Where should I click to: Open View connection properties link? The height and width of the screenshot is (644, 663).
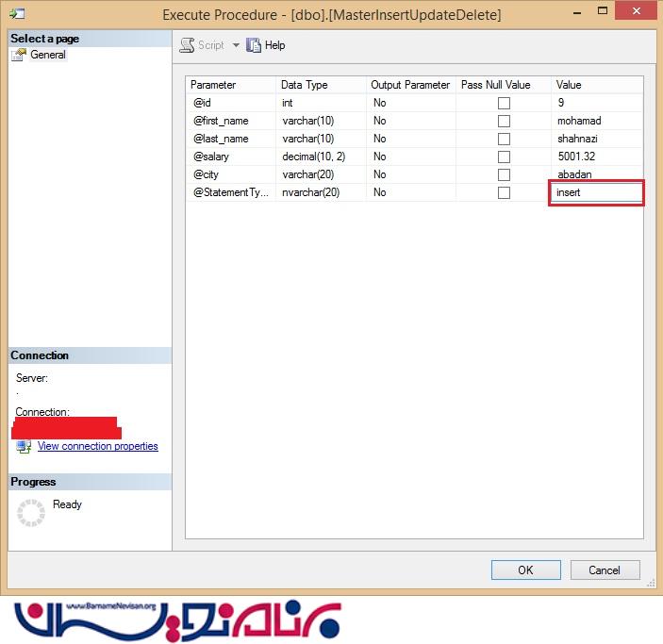pos(98,446)
